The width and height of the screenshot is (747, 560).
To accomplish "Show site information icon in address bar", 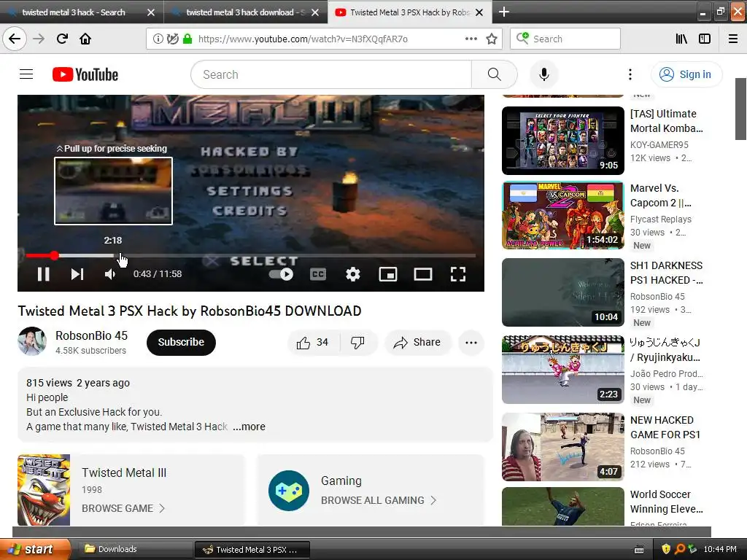I will pos(158,39).
